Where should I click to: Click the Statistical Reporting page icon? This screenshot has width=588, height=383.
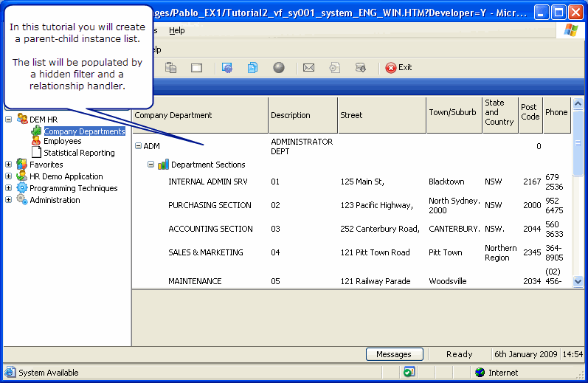(x=36, y=152)
